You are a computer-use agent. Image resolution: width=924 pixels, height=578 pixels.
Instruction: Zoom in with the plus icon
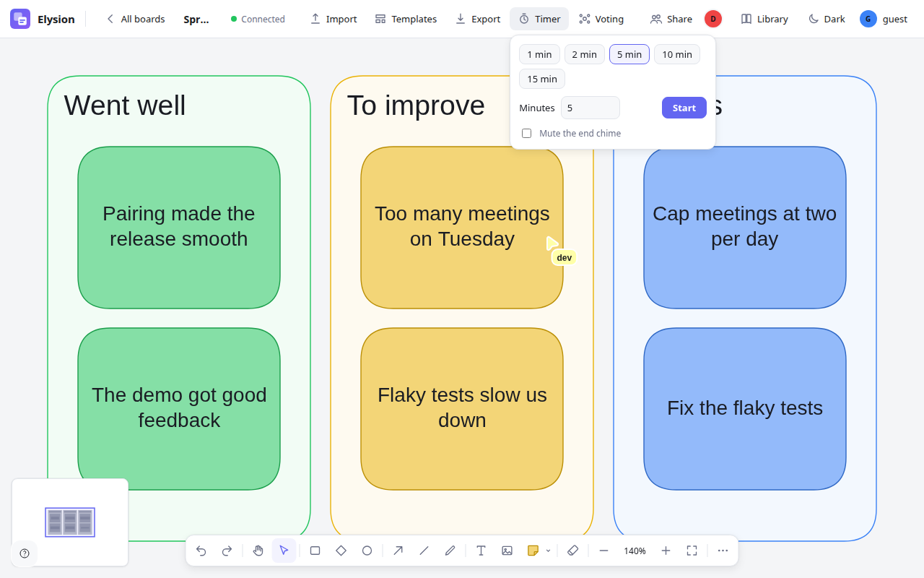click(x=666, y=551)
